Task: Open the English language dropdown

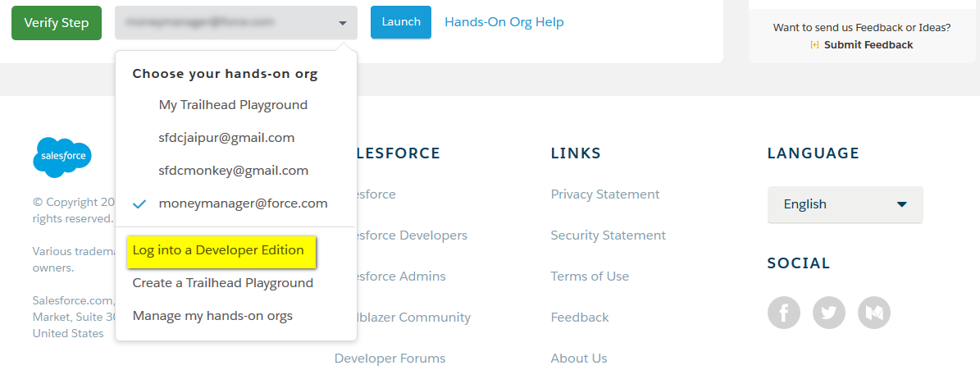Action: tap(845, 204)
